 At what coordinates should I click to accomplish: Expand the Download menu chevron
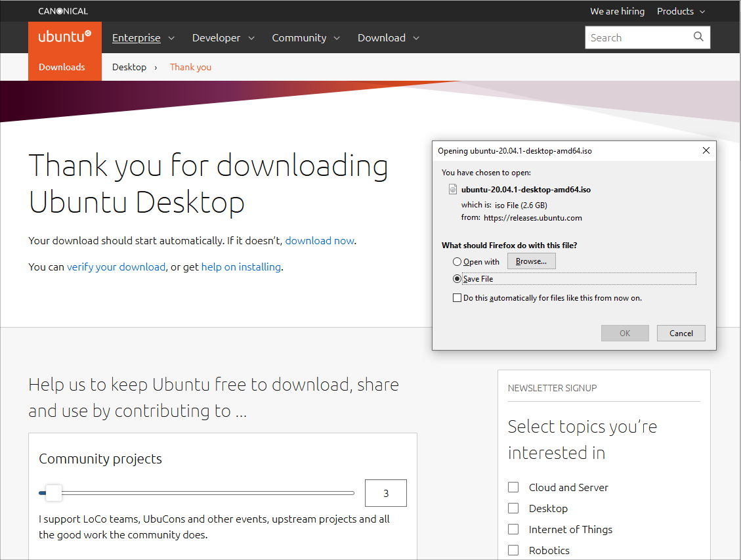416,38
